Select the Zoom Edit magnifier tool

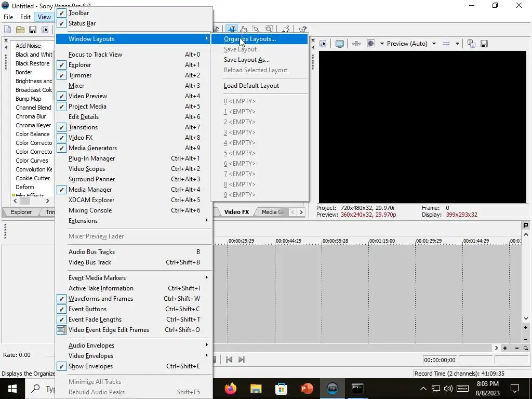pos(269,30)
